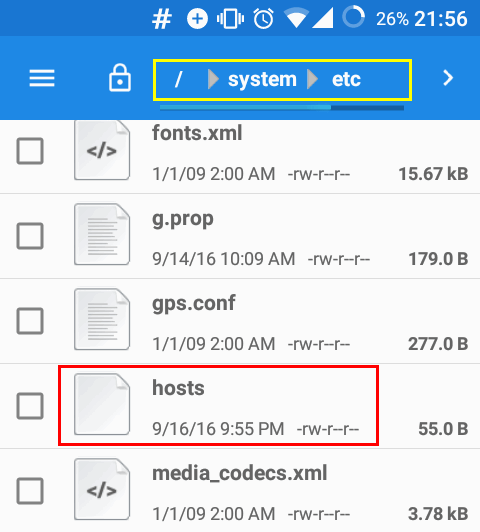Screen dimensions: 480x532
Task: Check the fonts.xml checkbox
Action: coord(30,151)
